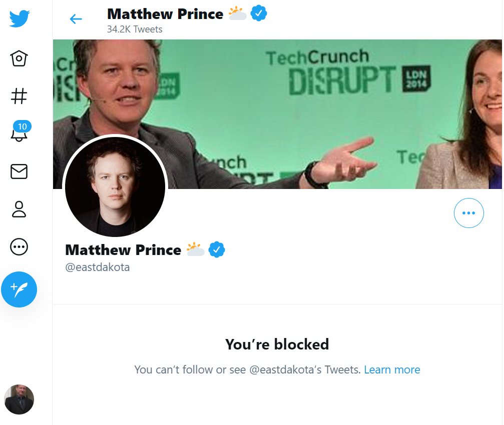The image size is (504, 425).
Task: Open the account switcher avatar at bottom-left
Action: point(19,399)
